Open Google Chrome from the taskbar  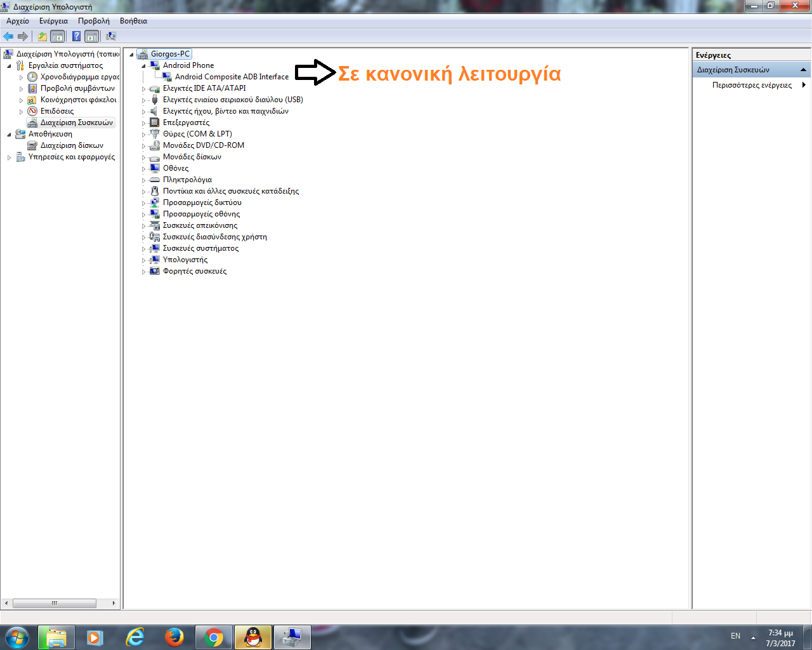tap(214, 637)
